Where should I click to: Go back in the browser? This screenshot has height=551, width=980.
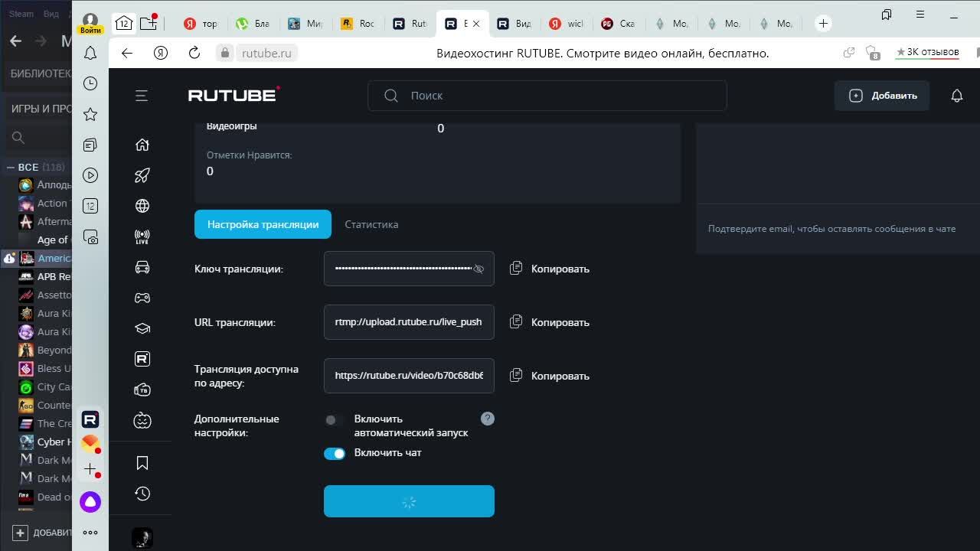coord(127,53)
